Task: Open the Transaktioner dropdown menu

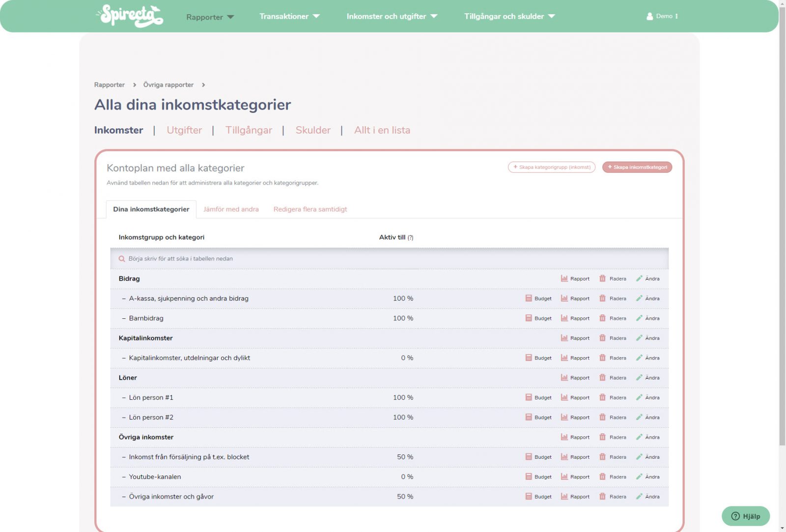Action: (289, 16)
